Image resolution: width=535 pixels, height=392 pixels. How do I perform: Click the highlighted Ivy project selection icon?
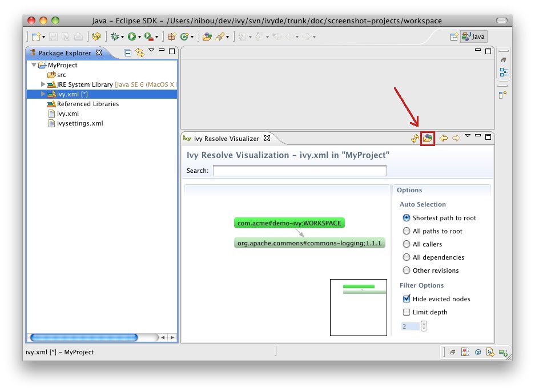coord(428,138)
